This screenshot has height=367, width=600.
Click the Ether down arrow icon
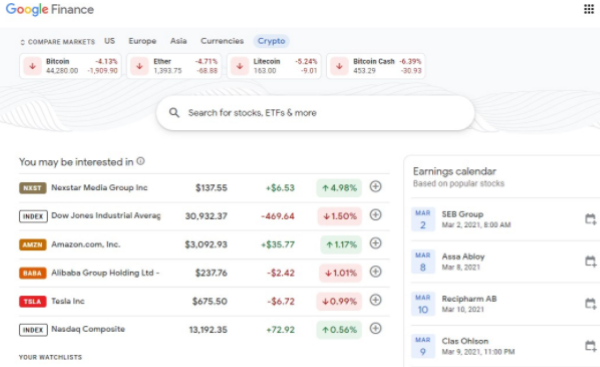[140, 66]
